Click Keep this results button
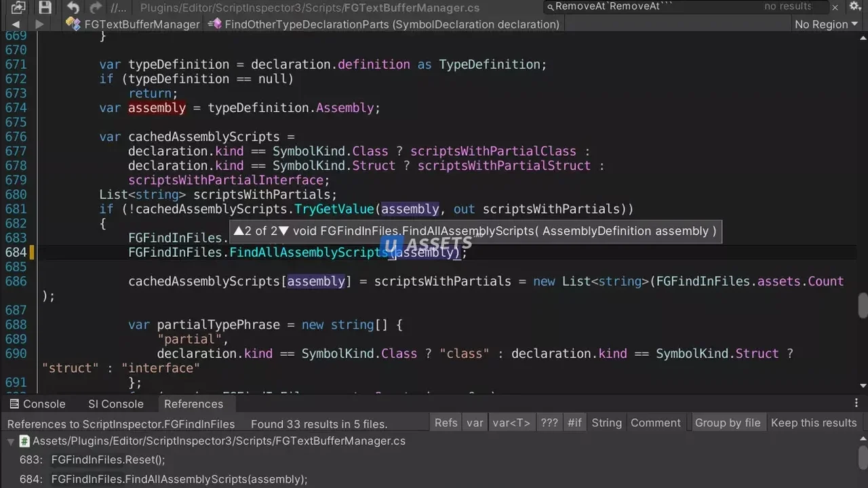The image size is (868, 488). [x=814, y=423]
